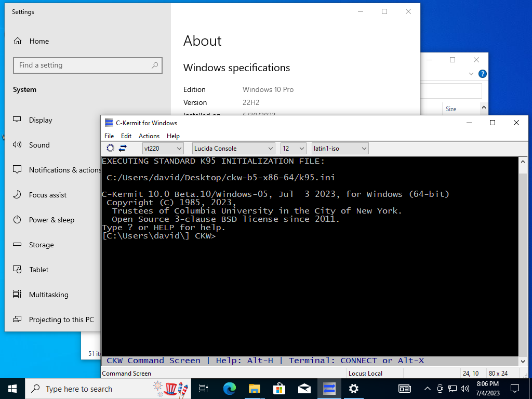Click the k95.ini path line in the terminal
This screenshot has height=399, width=532.
(x=220, y=178)
